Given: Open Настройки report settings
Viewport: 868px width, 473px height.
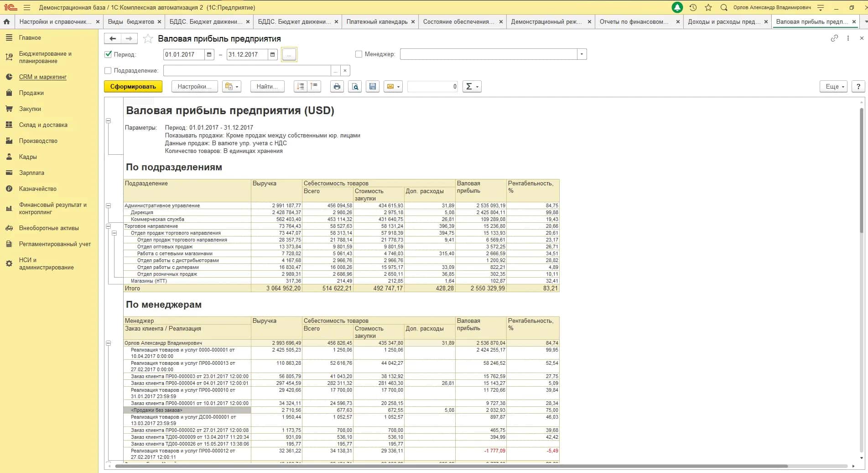Looking at the screenshot, I should click(x=194, y=86).
